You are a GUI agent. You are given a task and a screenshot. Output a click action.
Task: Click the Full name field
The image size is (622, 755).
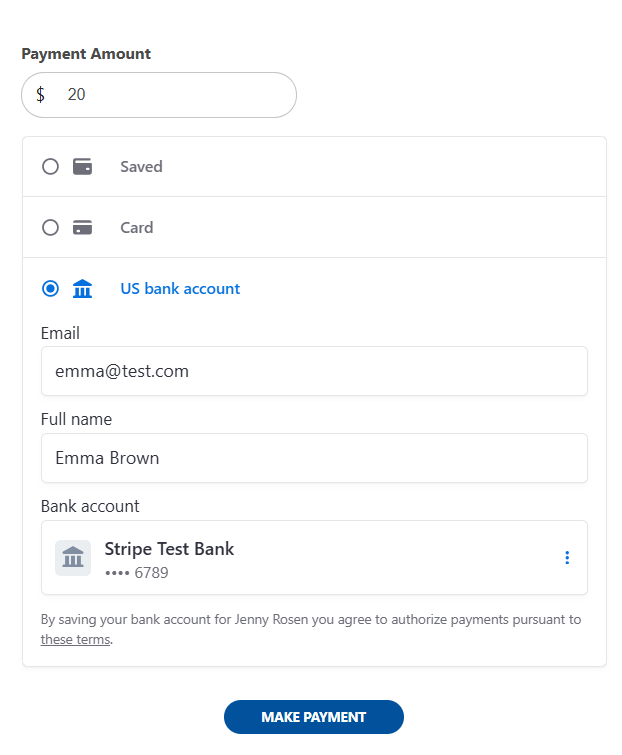pos(314,458)
